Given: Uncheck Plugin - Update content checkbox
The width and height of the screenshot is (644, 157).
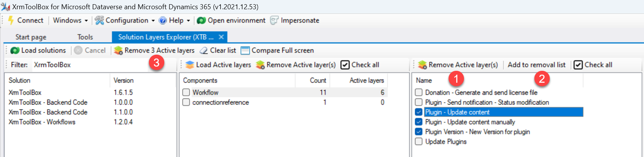Looking at the screenshot, I should click(x=419, y=112).
